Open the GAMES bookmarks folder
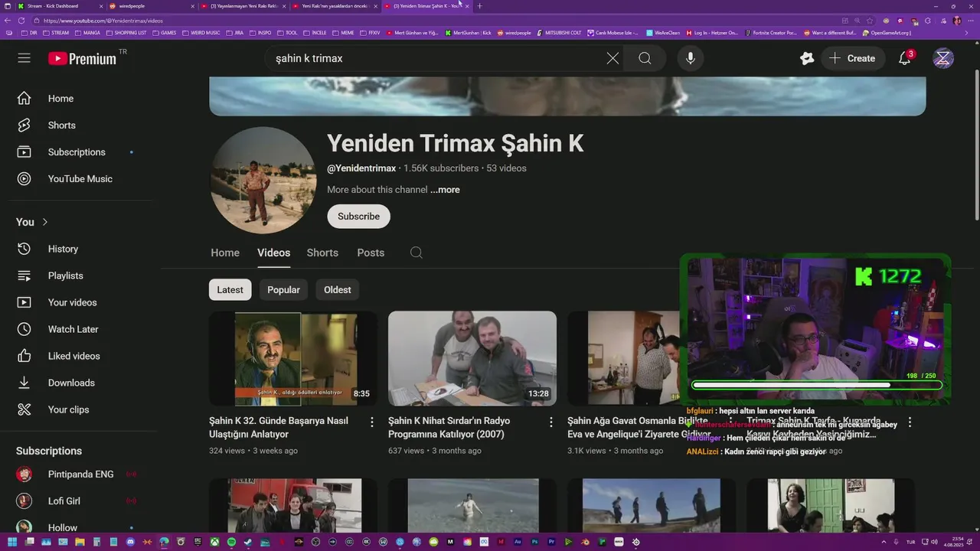This screenshot has width=980, height=551. (x=164, y=33)
